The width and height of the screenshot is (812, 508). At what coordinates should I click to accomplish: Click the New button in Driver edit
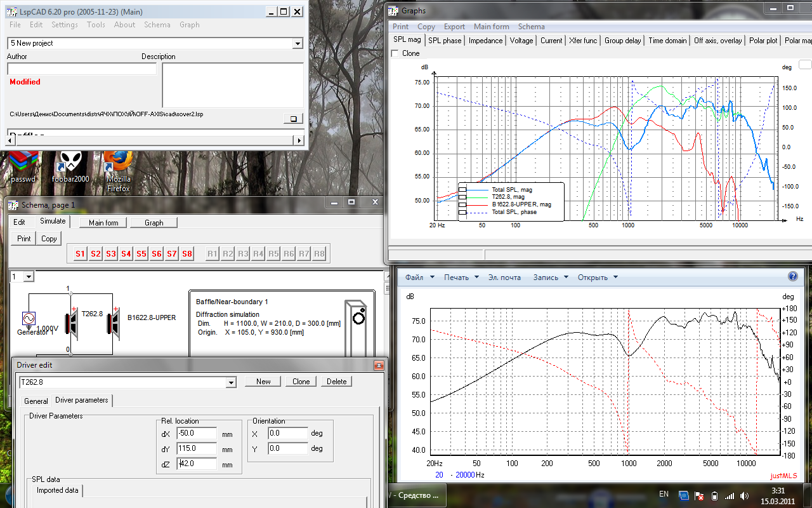tap(263, 382)
